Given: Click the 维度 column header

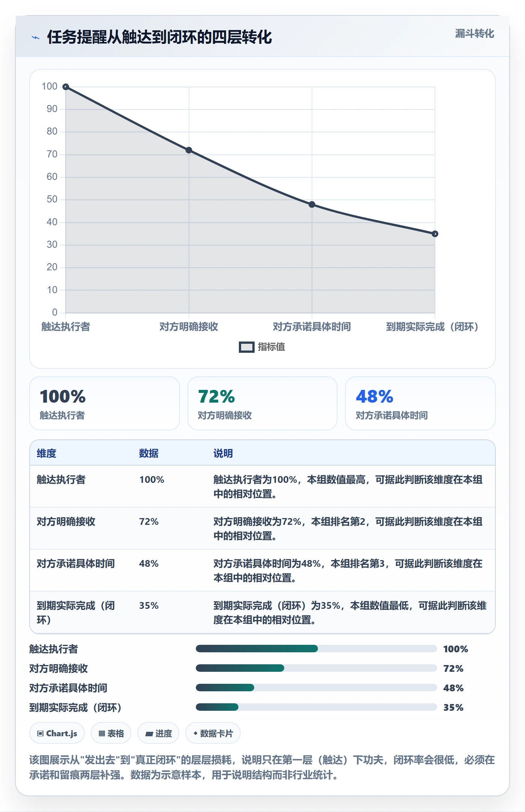Looking at the screenshot, I should [46, 453].
